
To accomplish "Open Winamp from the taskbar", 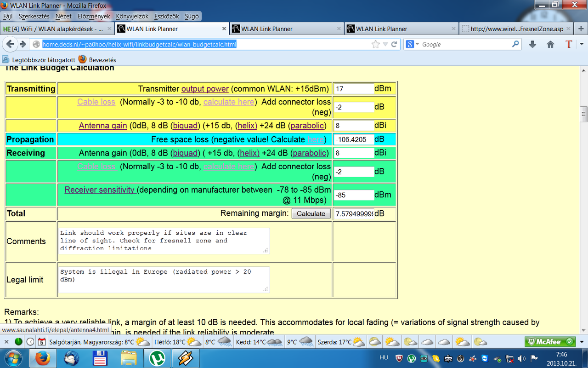I will point(186,358).
